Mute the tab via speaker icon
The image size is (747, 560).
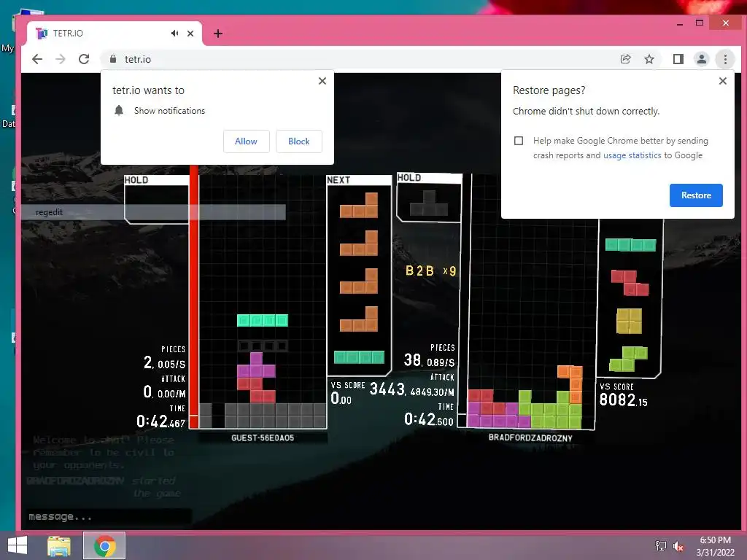[x=175, y=34]
